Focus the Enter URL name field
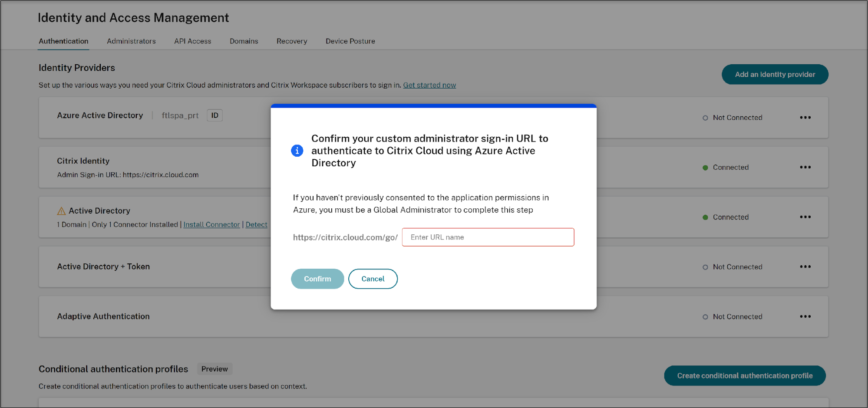 [x=488, y=237]
